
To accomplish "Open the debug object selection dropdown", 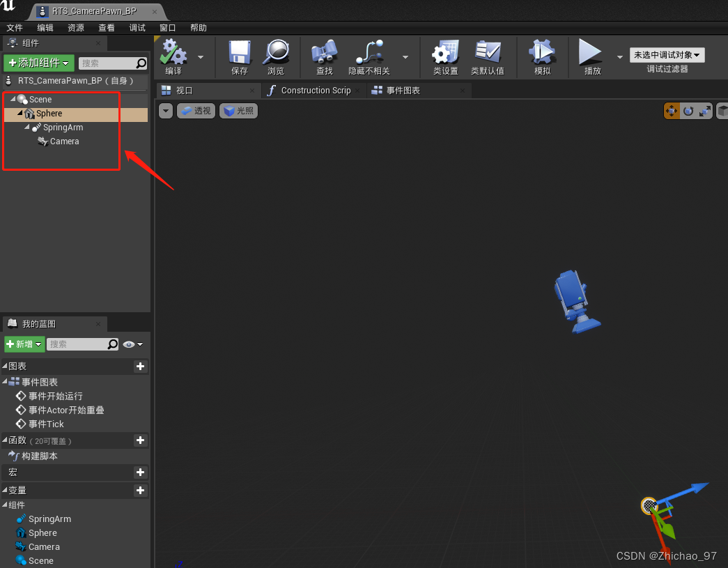I will pyautogui.click(x=667, y=54).
